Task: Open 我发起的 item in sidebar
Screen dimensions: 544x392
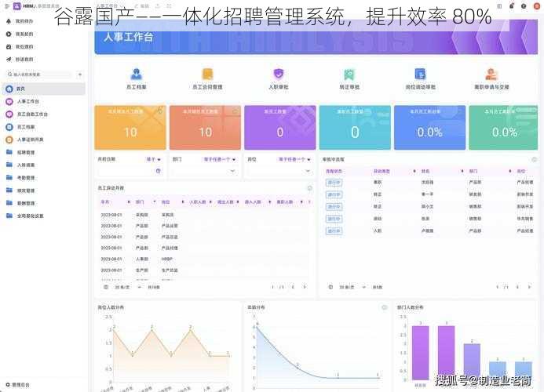Action: (20, 34)
